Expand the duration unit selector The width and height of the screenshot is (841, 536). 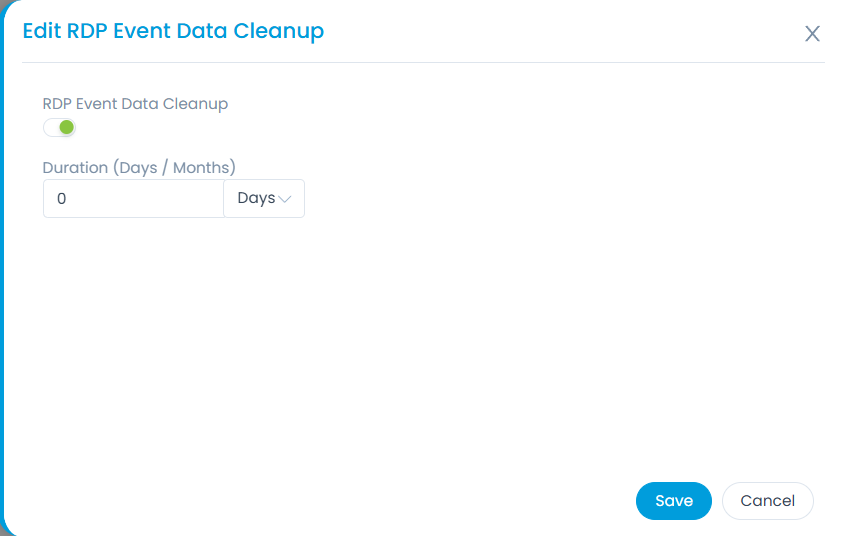[x=264, y=198]
